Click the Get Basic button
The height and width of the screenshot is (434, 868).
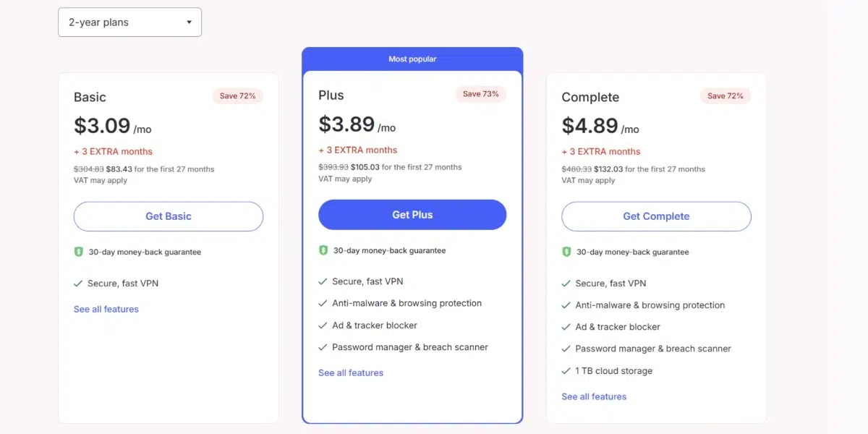coord(169,216)
